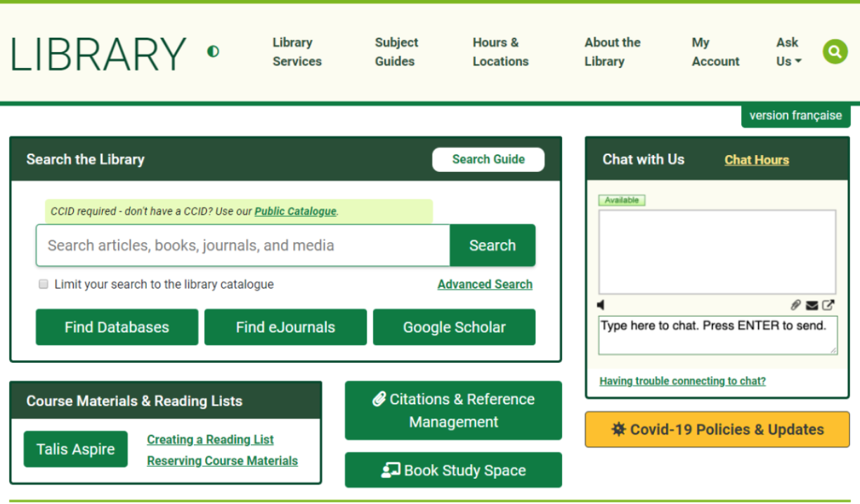Open the Library Services menu

(297, 52)
